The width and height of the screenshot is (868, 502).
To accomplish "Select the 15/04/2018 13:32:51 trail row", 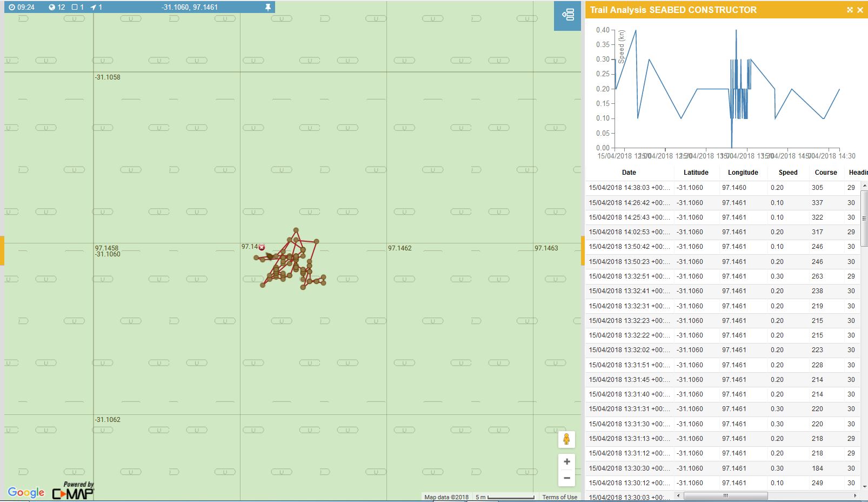I will tap(722, 276).
